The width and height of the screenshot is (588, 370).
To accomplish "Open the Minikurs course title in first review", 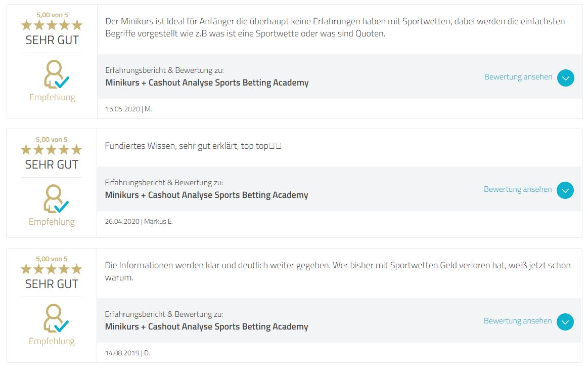I will (207, 83).
